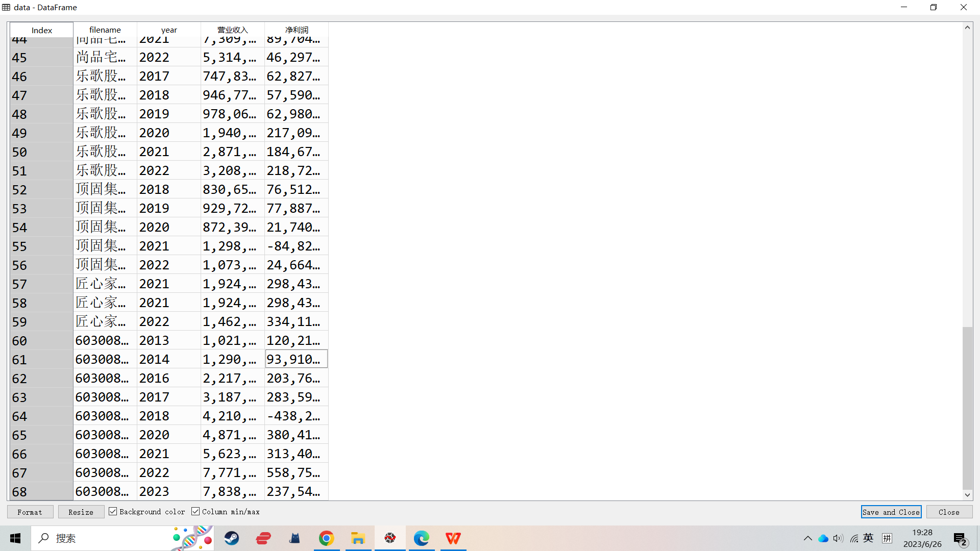The width and height of the screenshot is (980, 551).
Task: Click Save and Close button
Action: click(x=891, y=512)
